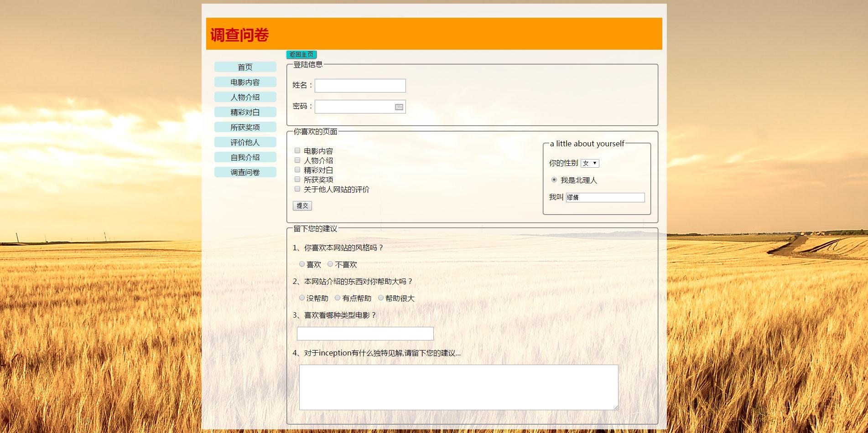Screen dimensions: 868x433
Task: Check the 人物介绍 checkbox
Action: coord(297,160)
